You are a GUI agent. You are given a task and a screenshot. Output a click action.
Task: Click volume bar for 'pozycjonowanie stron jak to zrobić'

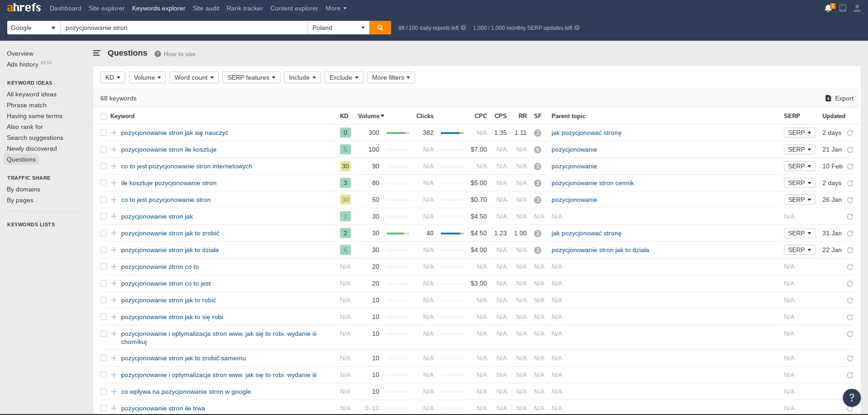point(398,234)
